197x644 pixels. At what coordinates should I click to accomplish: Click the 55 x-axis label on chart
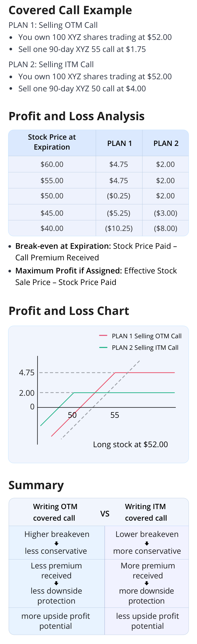[115, 415]
